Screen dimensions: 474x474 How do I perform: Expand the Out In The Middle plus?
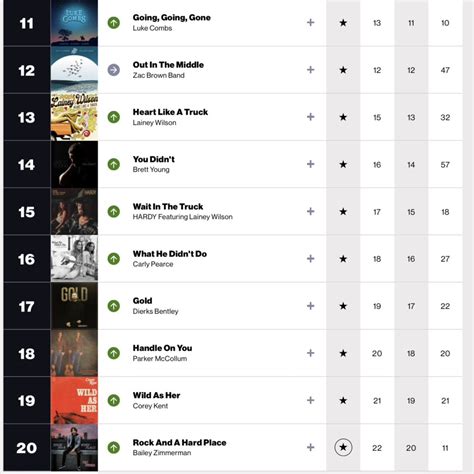[311, 70]
